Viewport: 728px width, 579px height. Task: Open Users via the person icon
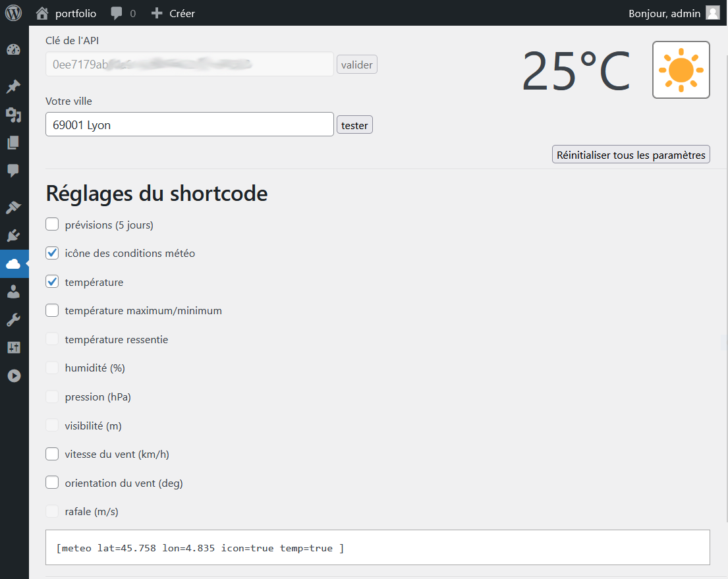[x=14, y=292]
